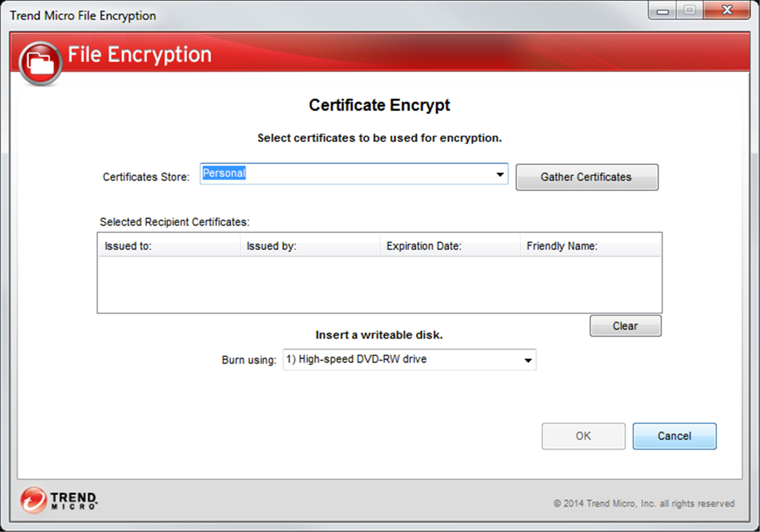Expand the Certificates Store dropdown arrow
The width and height of the screenshot is (760, 532).
pyautogui.click(x=499, y=174)
